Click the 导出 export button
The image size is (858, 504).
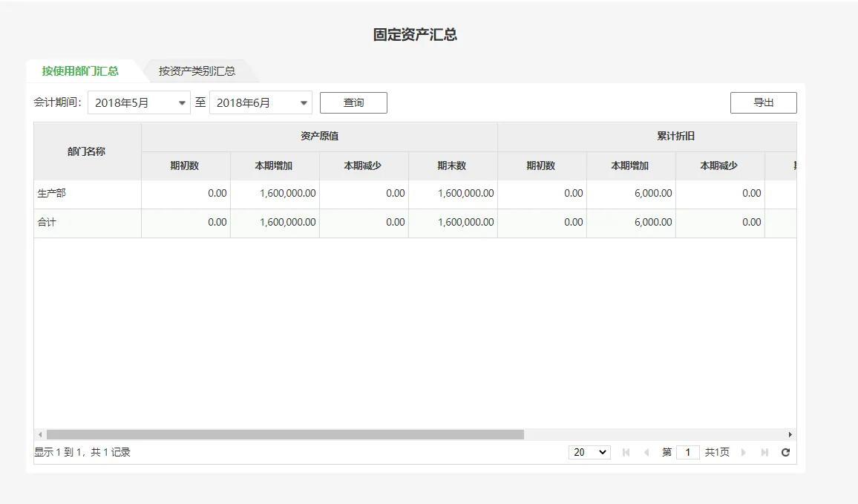763,102
